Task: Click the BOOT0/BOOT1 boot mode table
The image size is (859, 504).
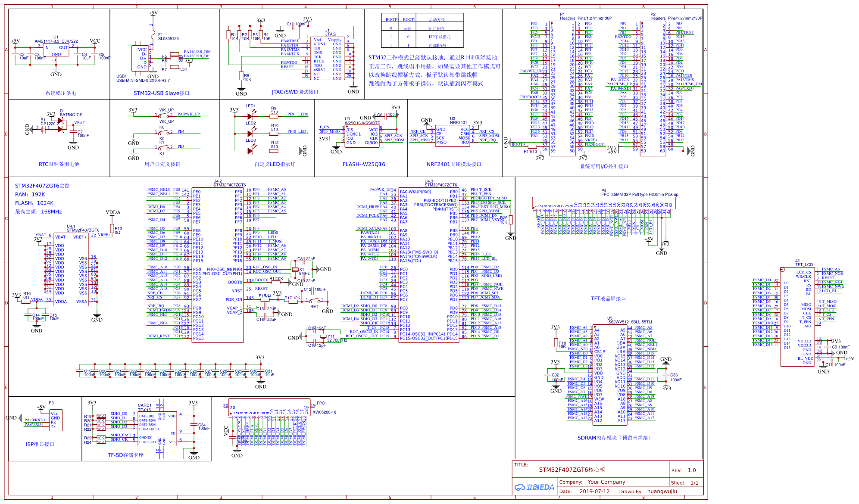Action: pyautogui.click(x=422, y=30)
